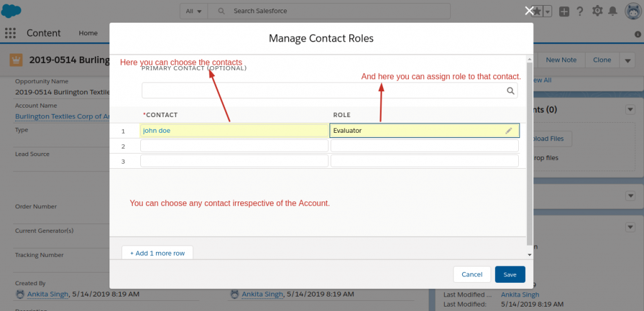This screenshot has width=644, height=311.
Task: Open the setup gear icon
Action: click(597, 11)
